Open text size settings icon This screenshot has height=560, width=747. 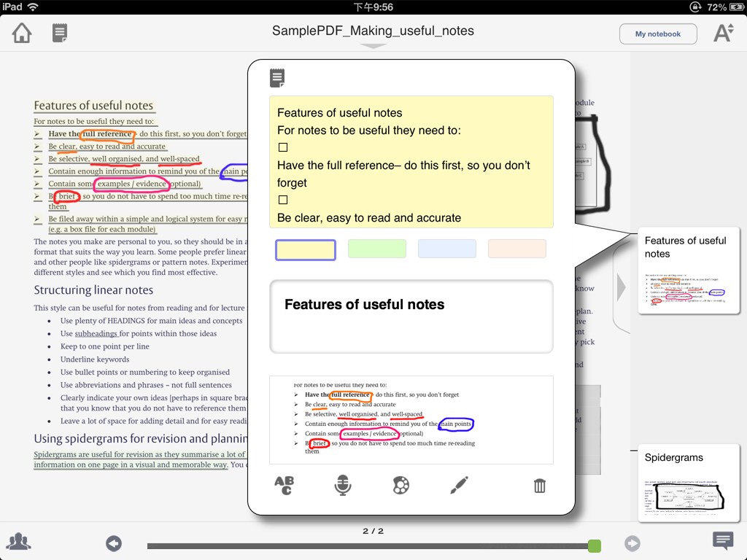(x=723, y=33)
